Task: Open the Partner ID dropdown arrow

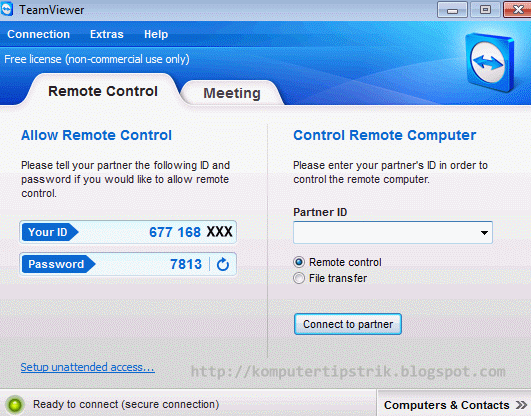Action: point(484,233)
